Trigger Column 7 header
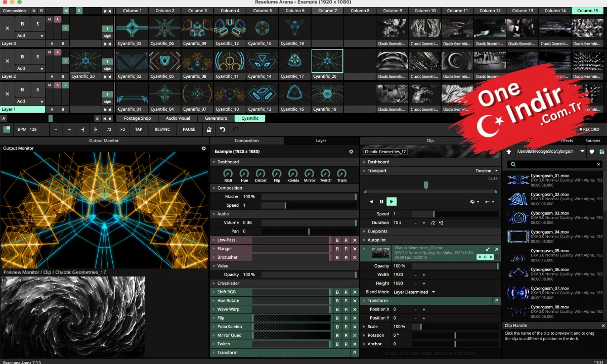The image size is (607, 364). click(x=327, y=11)
